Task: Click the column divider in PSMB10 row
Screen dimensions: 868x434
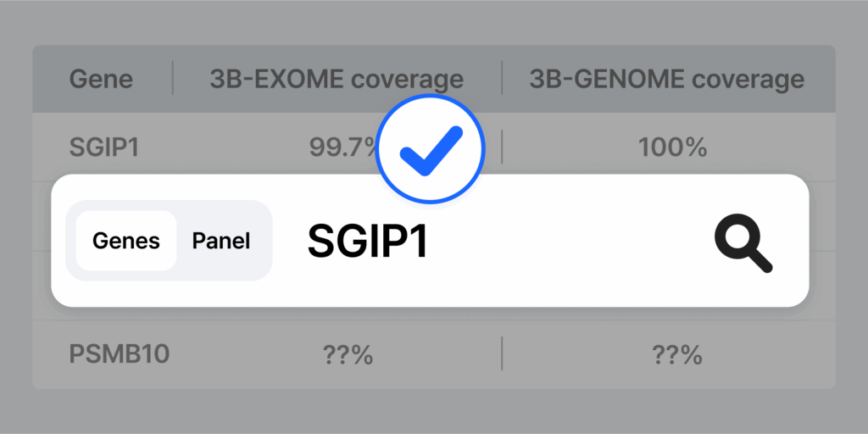Action: click(x=502, y=354)
